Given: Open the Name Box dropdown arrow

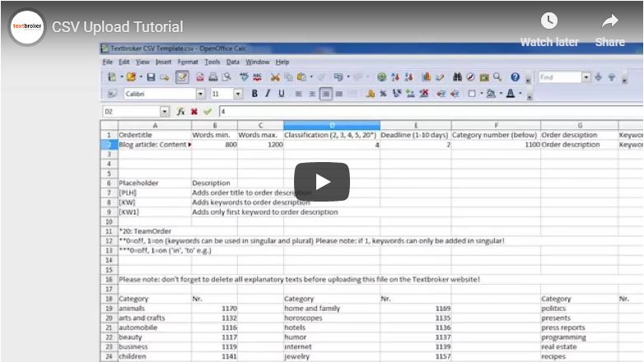Looking at the screenshot, I should [165, 112].
